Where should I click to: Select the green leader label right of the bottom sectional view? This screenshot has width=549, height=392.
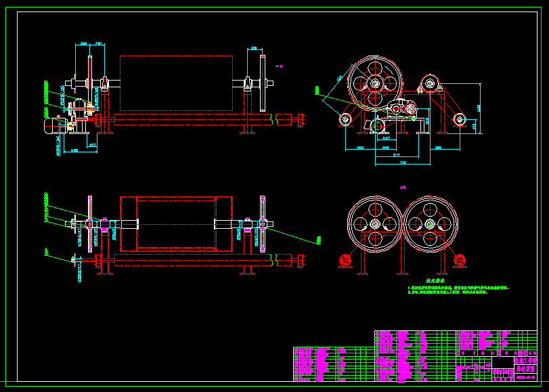pyautogui.click(x=319, y=240)
